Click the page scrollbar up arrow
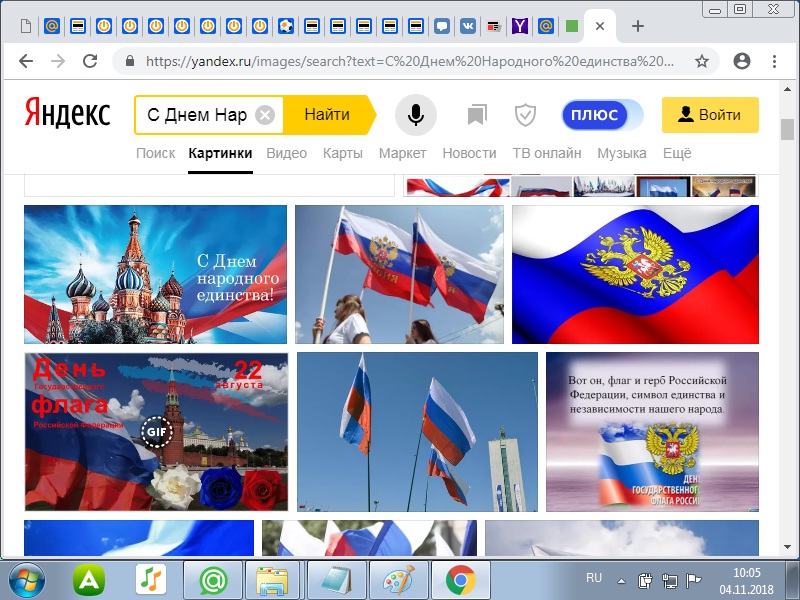800x600 pixels. [x=788, y=89]
